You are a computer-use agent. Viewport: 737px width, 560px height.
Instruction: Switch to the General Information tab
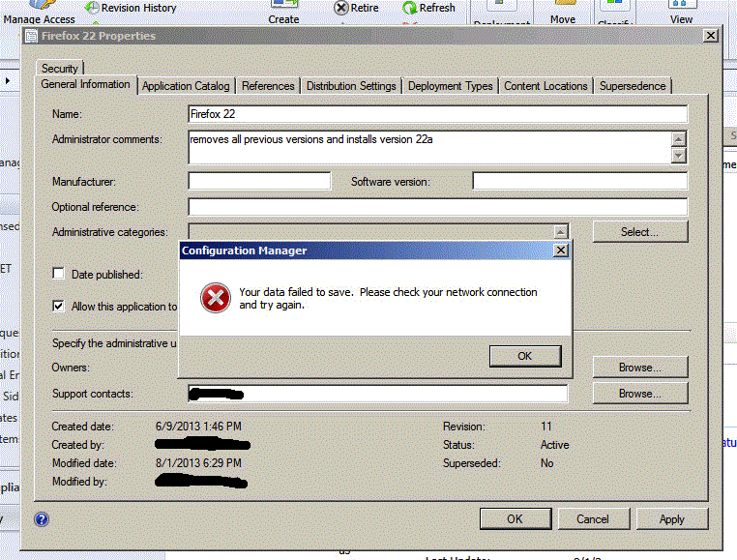(x=85, y=85)
